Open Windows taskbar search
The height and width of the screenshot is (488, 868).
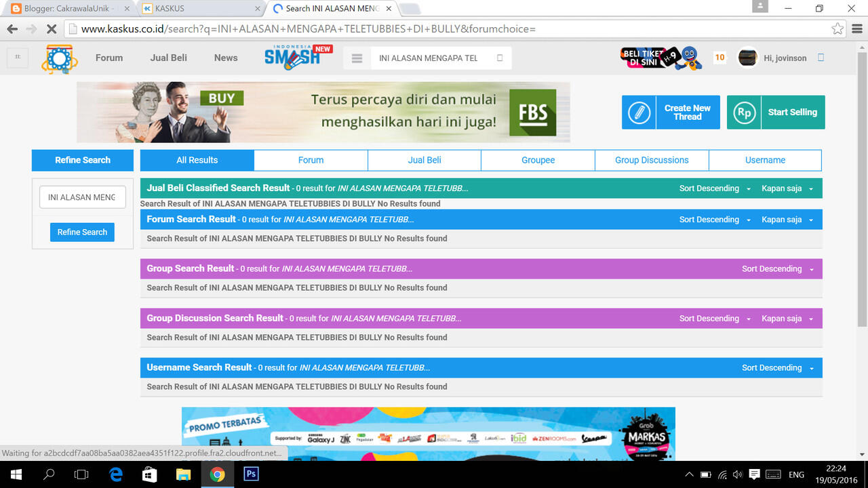[x=49, y=474]
